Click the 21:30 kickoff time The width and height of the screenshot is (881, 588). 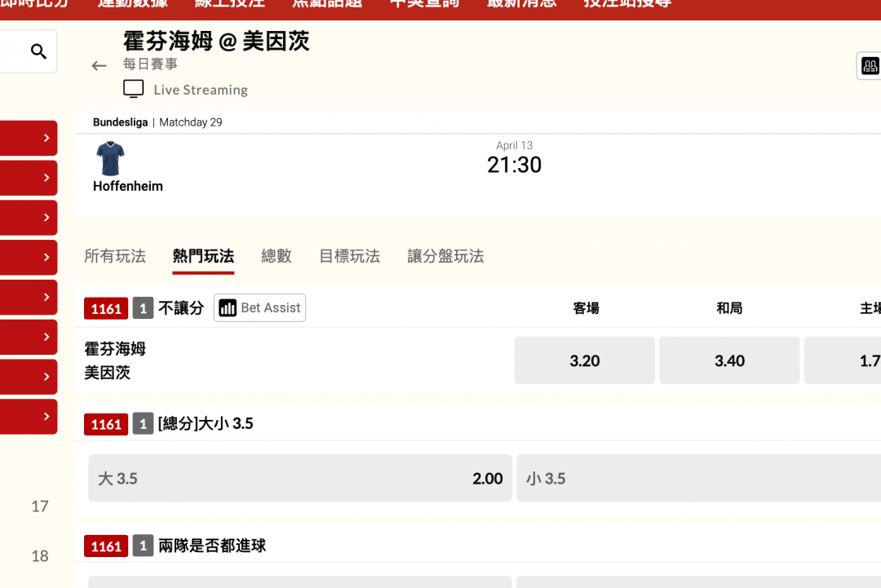coord(514,165)
